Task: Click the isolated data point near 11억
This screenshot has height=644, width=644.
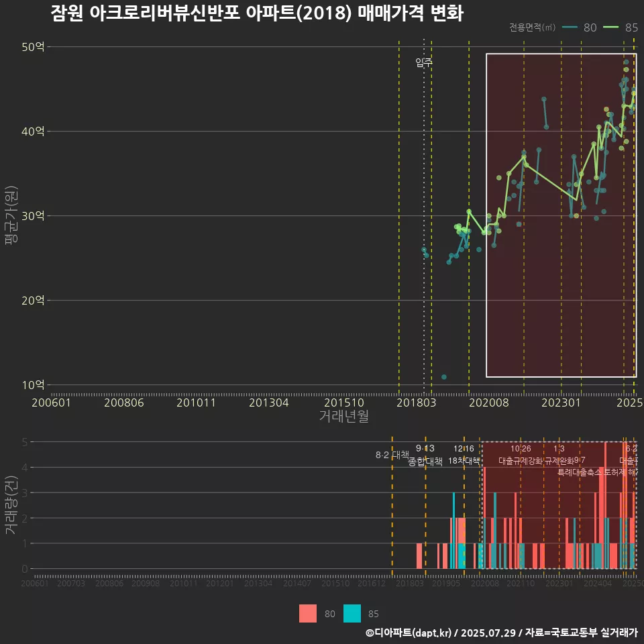Action: click(444, 377)
